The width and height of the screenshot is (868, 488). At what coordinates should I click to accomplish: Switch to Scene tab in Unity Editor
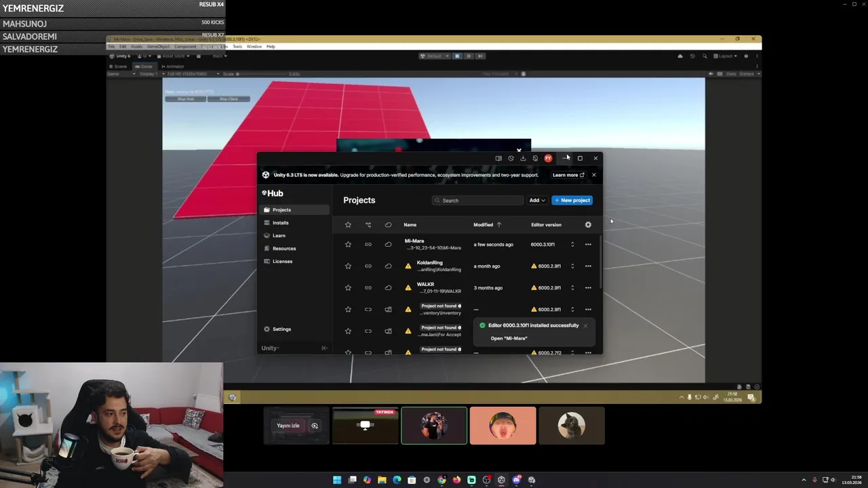[x=120, y=66]
